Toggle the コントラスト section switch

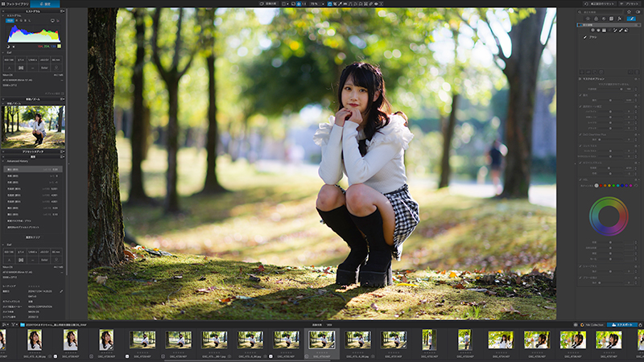636,146
